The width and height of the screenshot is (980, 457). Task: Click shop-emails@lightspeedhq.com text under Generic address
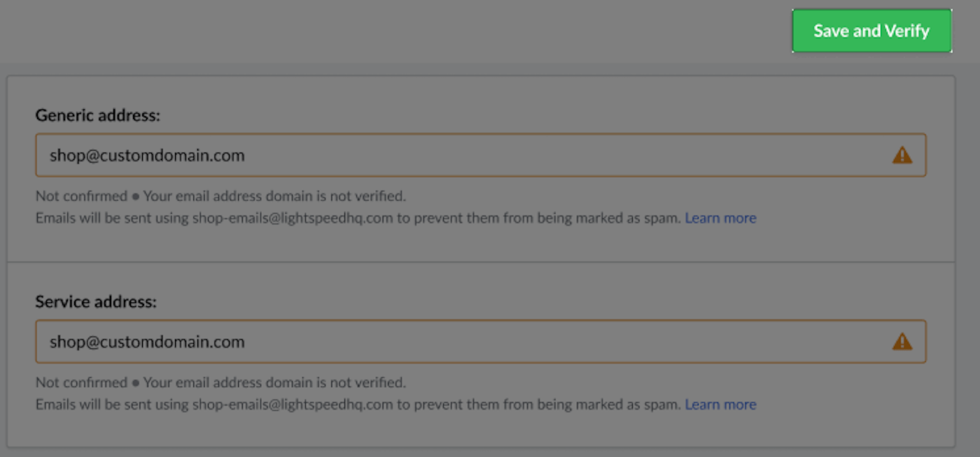pos(293,218)
